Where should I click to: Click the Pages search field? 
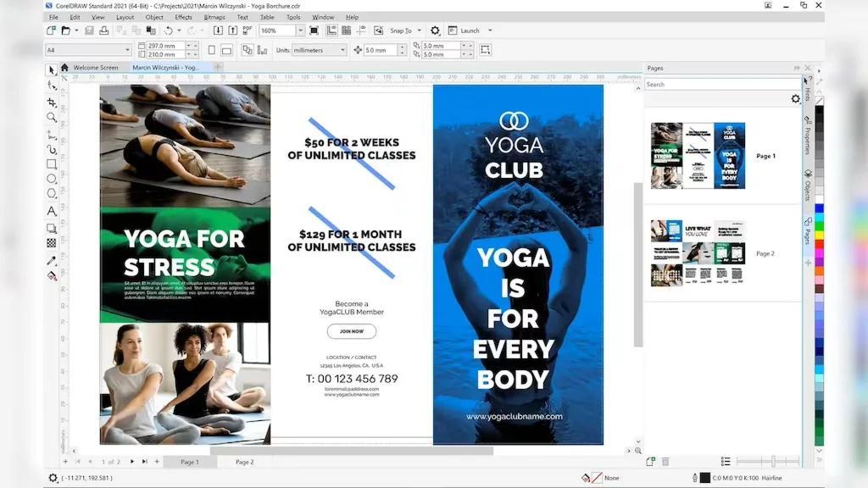[x=722, y=85]
